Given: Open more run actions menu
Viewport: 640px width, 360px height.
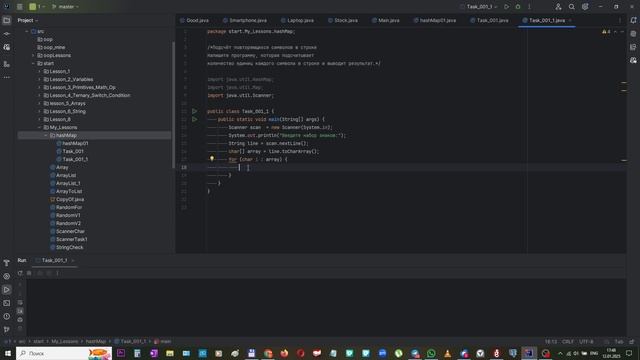Looking at the screenshot, I should point(529,7).
